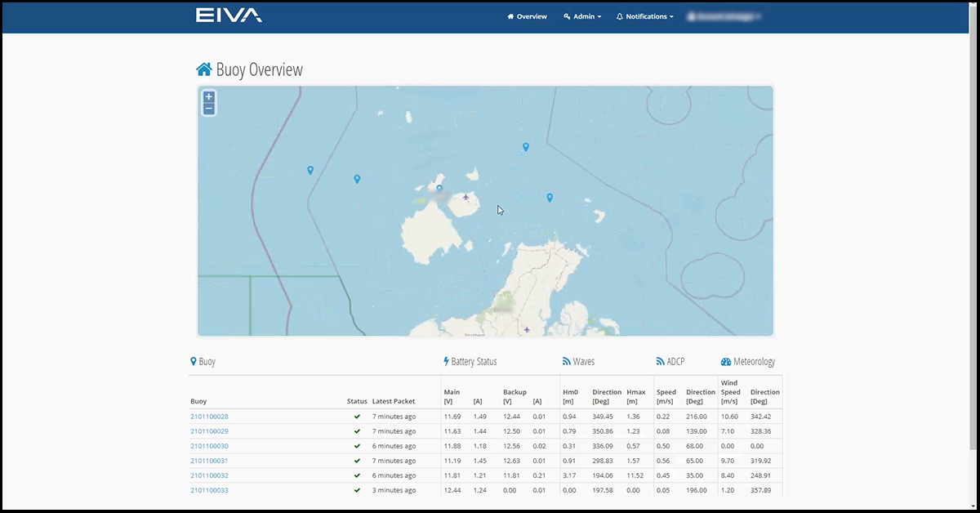
Task: Follow the link for buoy 2101100033
Action: (209, 490)
